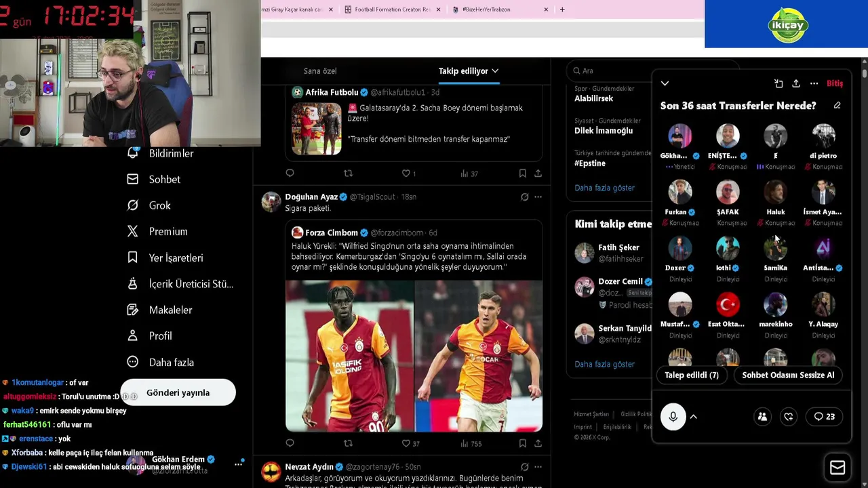Expand microphone options arrow in Space
This screenshot has height=488, width=868.
click(693, 417)
